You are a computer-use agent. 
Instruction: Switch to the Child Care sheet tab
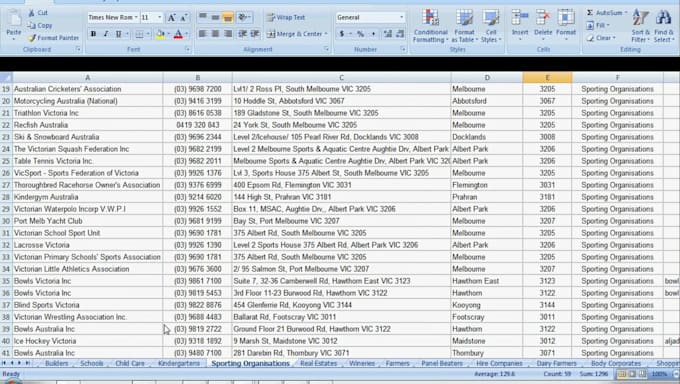[x=130, y=364]
